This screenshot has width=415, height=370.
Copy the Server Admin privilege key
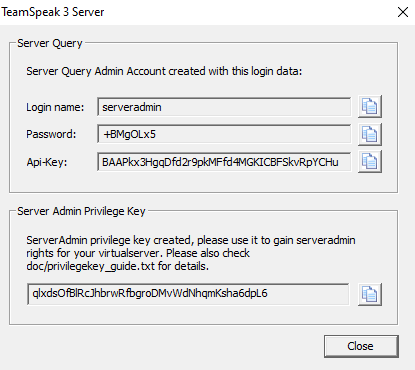[x=370, y=294]
